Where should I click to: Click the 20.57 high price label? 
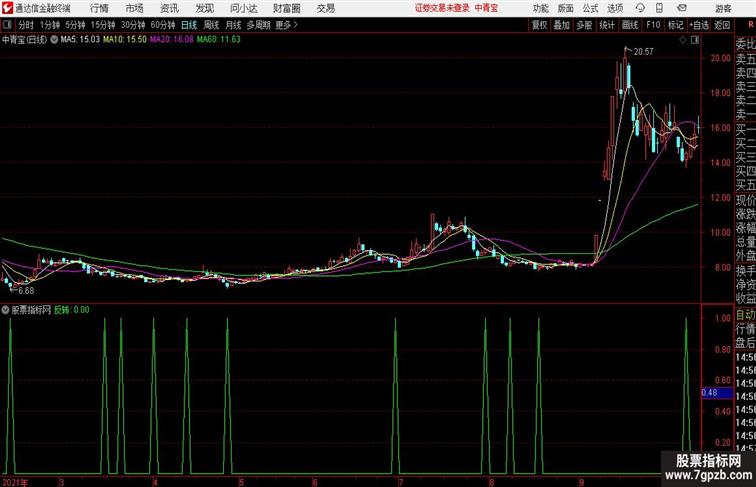(x=644, y=52)
